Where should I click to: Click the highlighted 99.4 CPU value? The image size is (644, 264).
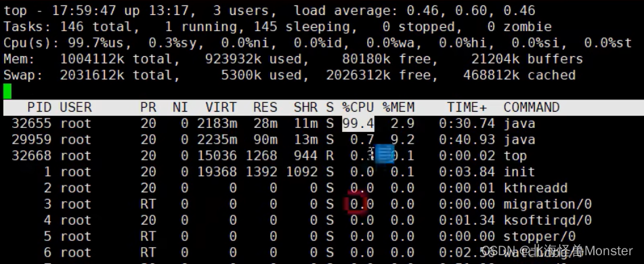(x=358, y=124)
